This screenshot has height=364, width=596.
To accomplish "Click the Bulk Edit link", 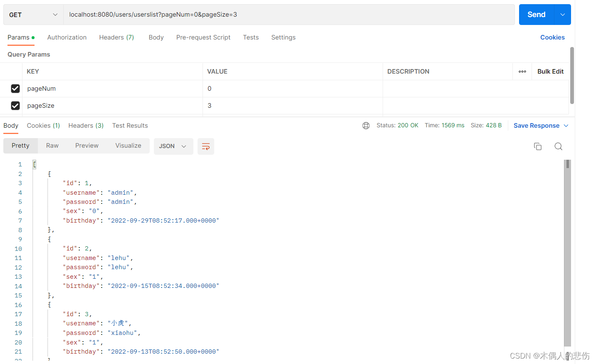I will (550, 71).
